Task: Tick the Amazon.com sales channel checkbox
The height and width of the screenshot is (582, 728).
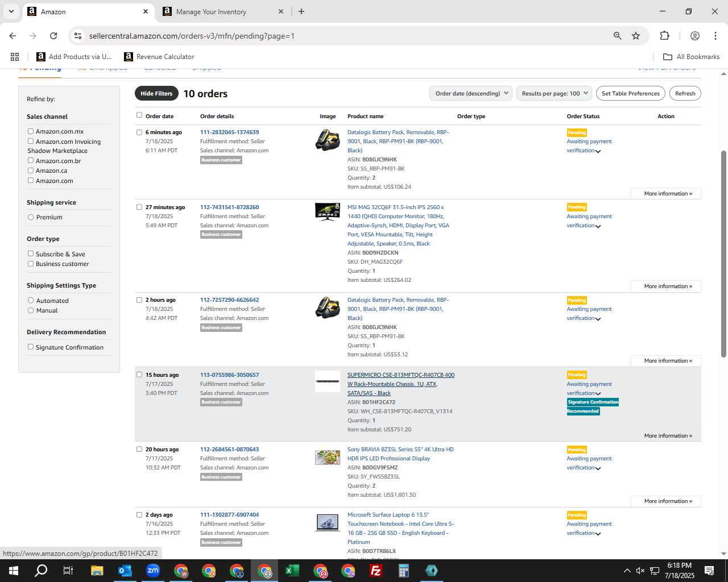Action: [x=31, y=180]
